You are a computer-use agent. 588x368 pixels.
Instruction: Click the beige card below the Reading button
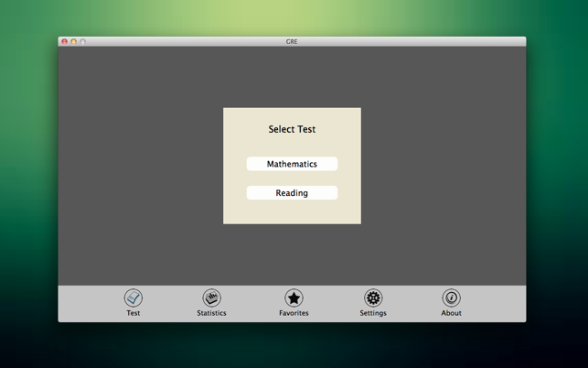tap(292, 211)
